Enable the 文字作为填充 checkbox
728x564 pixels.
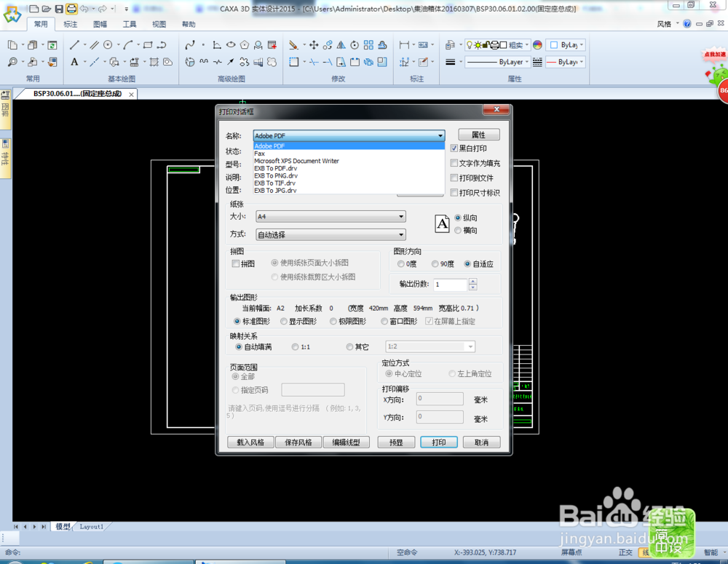(454, 163)
